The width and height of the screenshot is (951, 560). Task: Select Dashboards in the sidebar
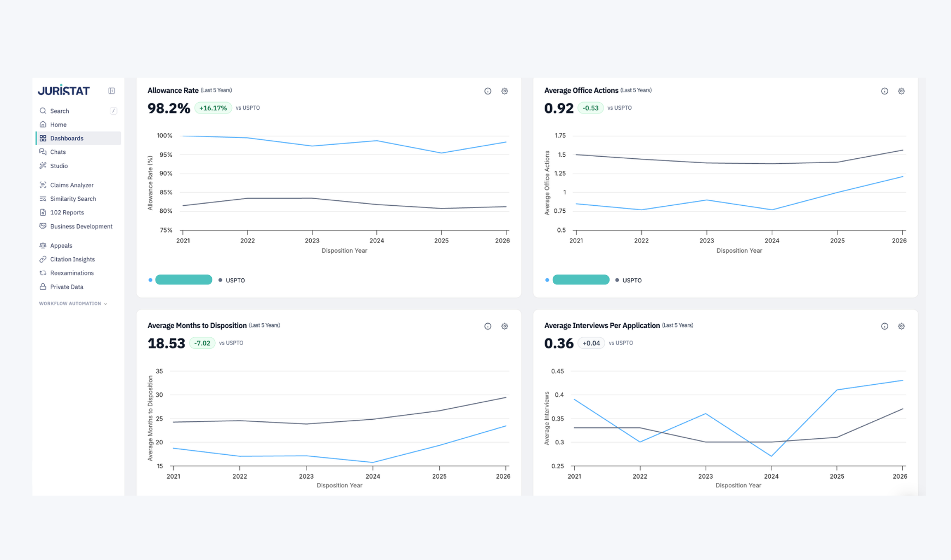pos(78,138)
